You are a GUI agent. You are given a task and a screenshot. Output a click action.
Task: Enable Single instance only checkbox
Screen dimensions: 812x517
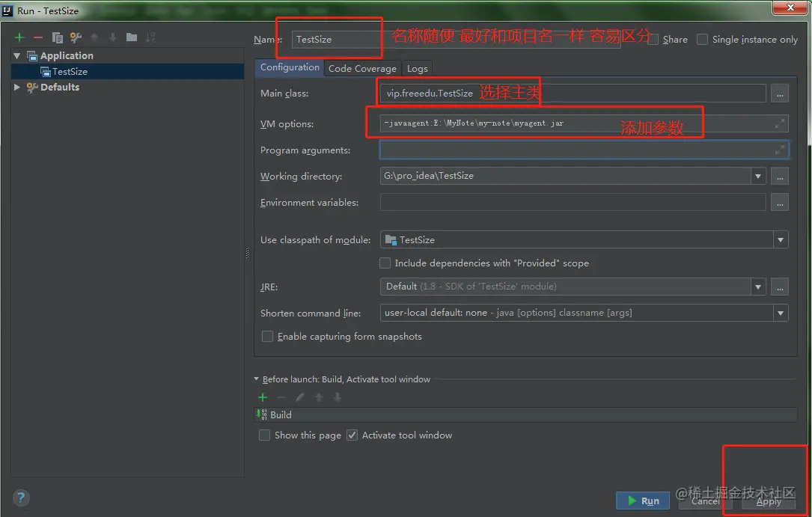702,40
